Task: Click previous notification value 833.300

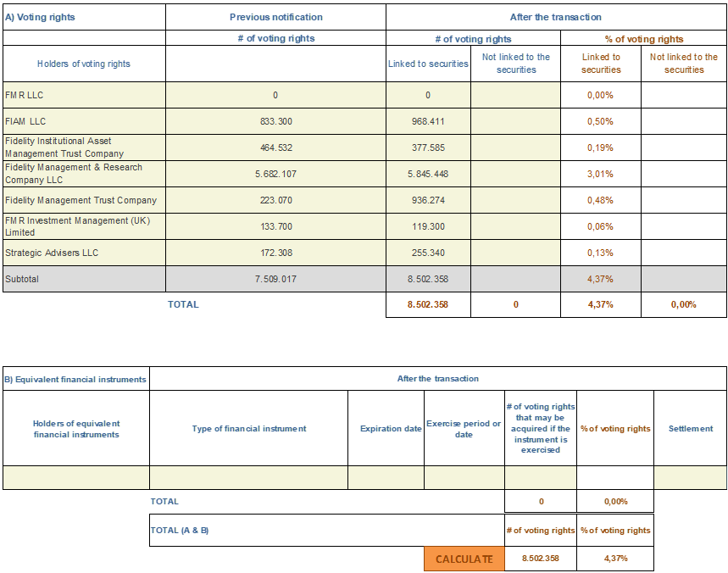Action: 275,121
